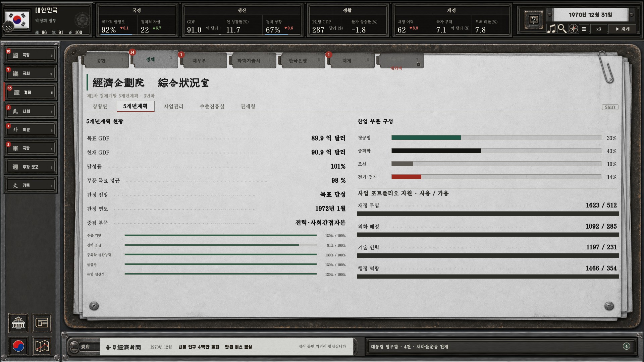Resume the game with 재개 button
The width and height of the screenshot is (644, 362).
[622, 29]
